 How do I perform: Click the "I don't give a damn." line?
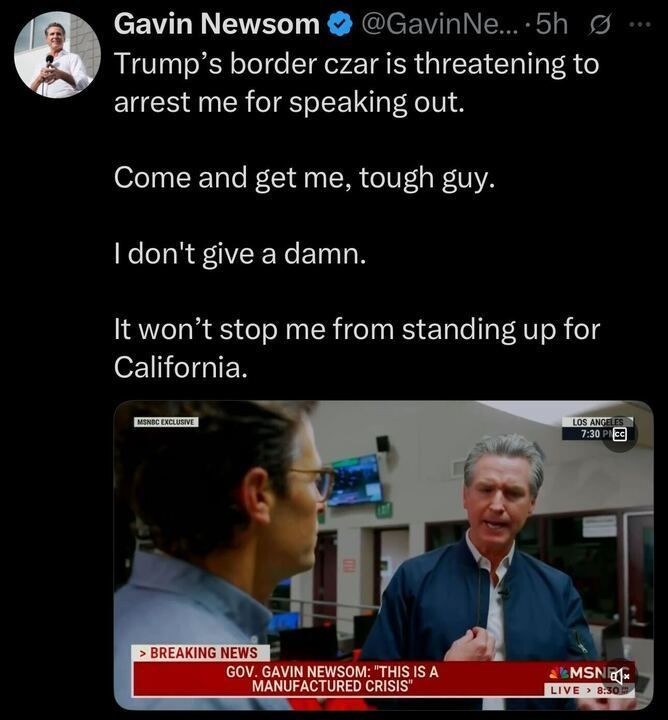click(x=240, y=254)
